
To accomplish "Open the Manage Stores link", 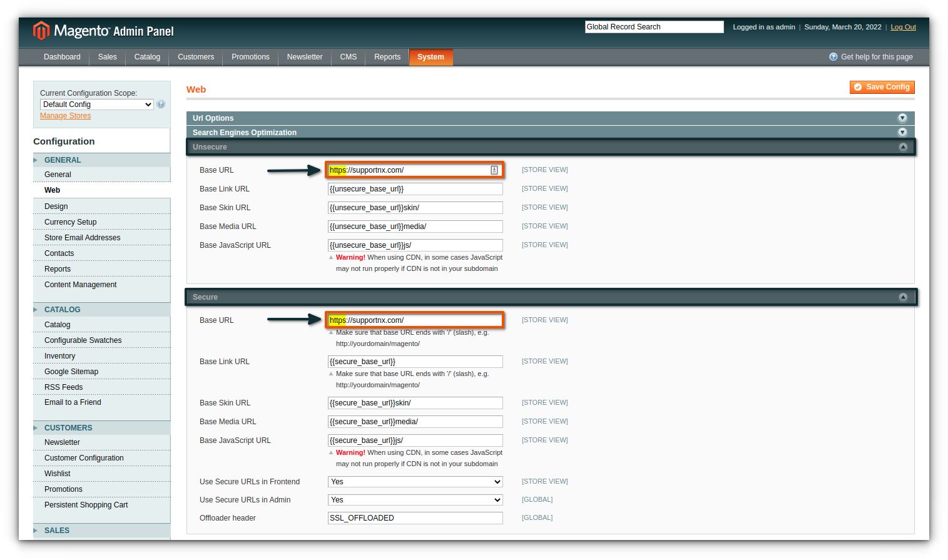I will [x=65, y=115].
